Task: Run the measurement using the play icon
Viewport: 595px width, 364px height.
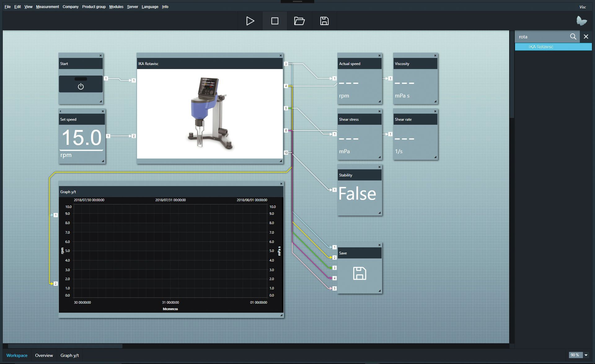Action: [x=250, y=21]
